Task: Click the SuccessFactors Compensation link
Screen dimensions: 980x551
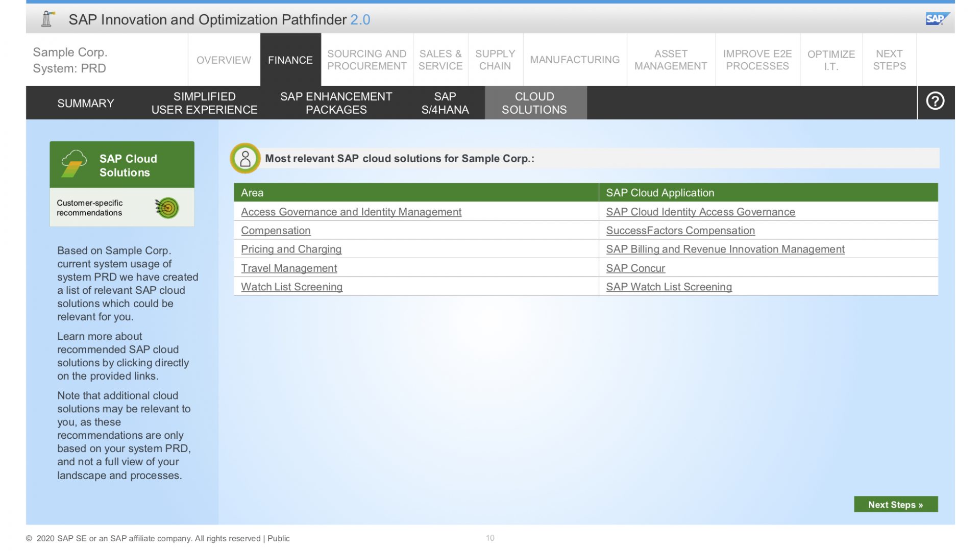Action: pyautogui.click(x=680, y=230)
